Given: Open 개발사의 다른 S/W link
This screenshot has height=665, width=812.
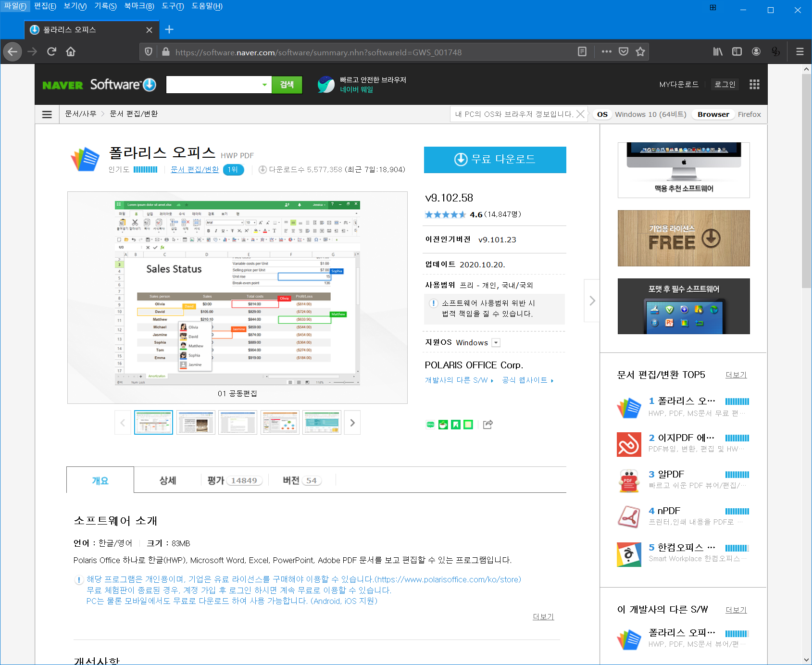Looking at the screenshot, I should (459, 380).
